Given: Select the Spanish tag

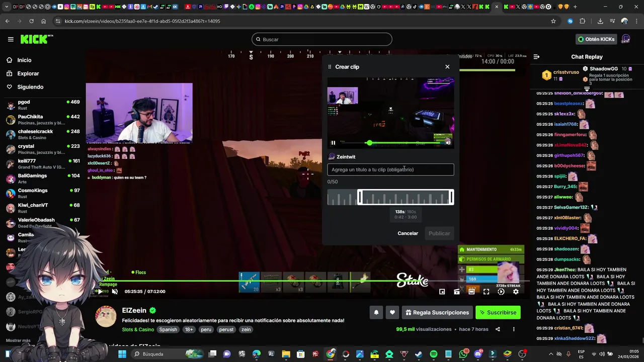Looking at the screenshot, I should [168, 329].
